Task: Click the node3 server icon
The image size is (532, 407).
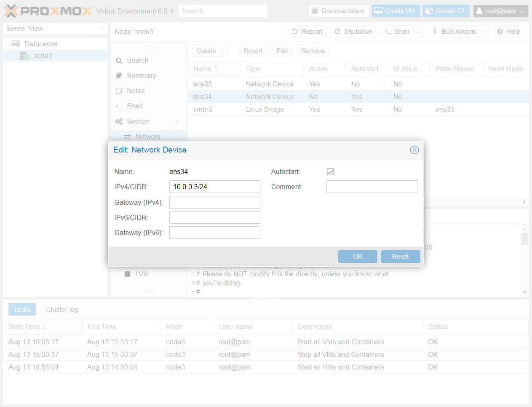Action: (25, 56)
